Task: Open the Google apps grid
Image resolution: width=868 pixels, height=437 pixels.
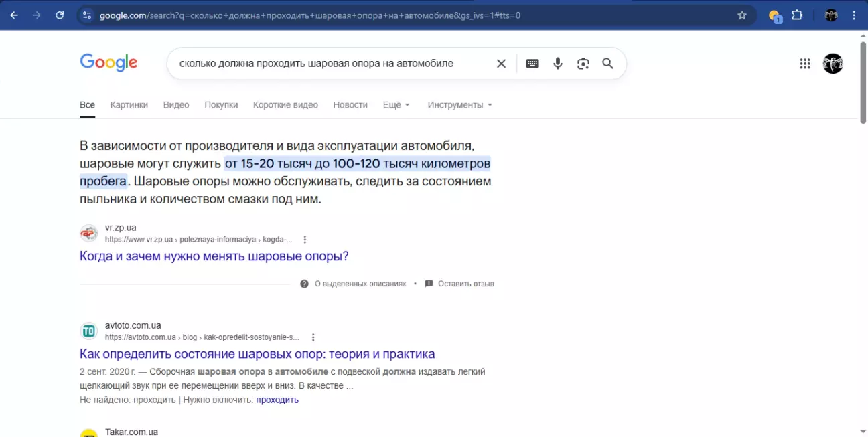Action: click(805, 64)
